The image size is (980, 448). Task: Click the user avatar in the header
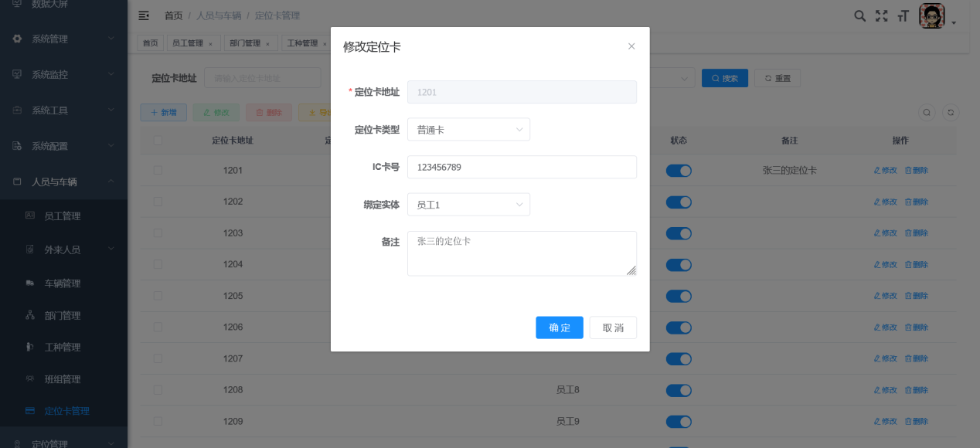click(931, 15)
